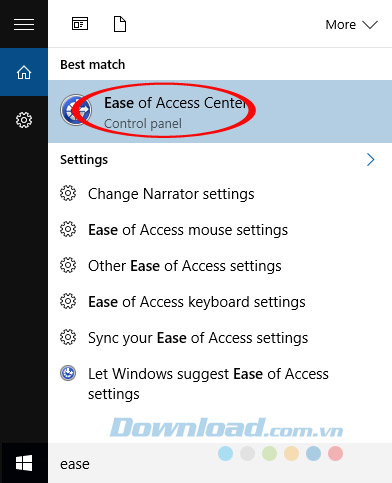Click the Windows Start logo
The image size is (392, 483).
tap(24, 463)
